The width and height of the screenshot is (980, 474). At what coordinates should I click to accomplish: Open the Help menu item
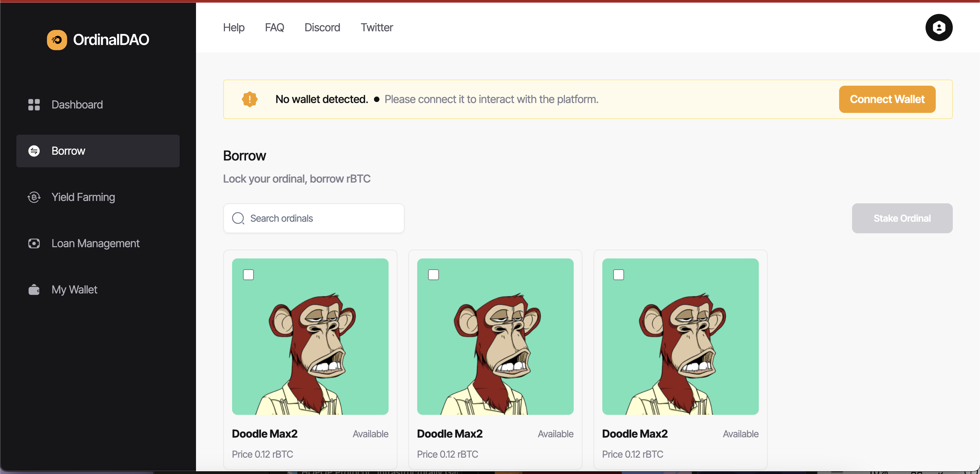(x=233, y=27)
